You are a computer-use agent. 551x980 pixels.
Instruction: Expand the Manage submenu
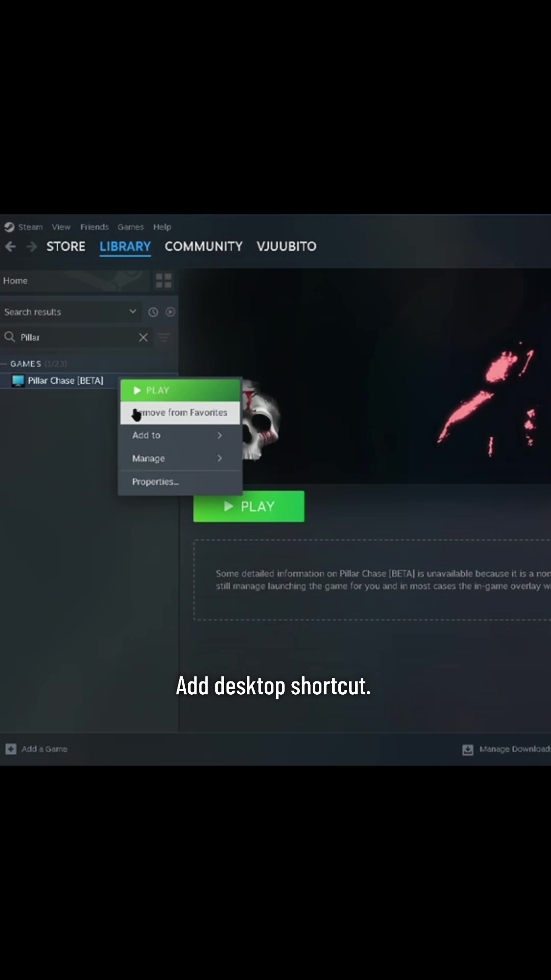[180, 458]
